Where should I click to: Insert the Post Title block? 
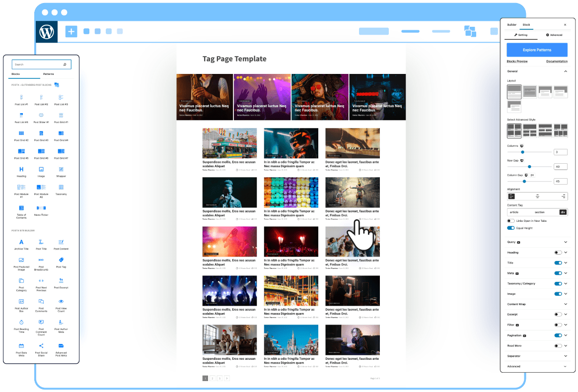click(41, 245)
